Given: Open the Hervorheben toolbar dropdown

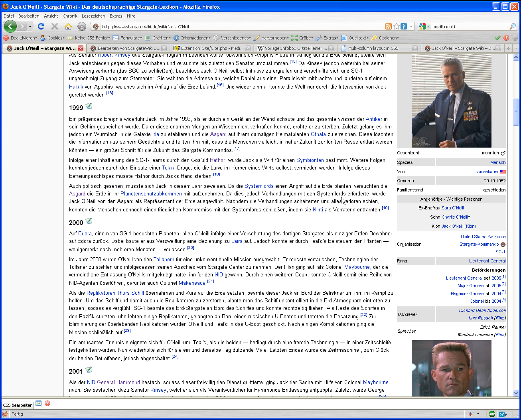Looking at the screenshot, I should (x=274, y=38).
